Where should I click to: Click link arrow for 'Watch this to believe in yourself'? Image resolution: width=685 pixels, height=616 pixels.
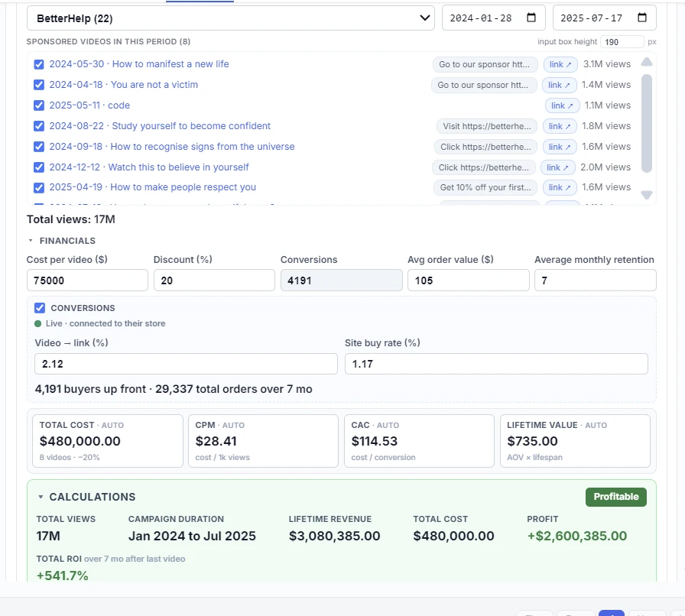pyautogui.click(x=558, y=167)
